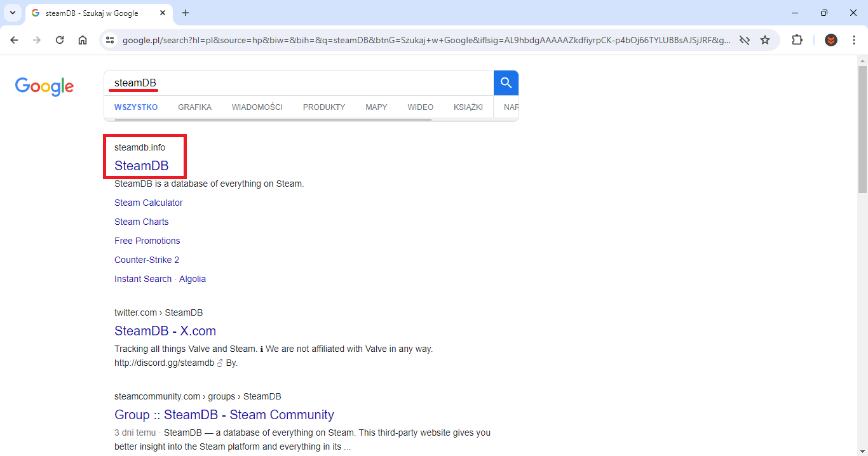Click the 'SteamDB is a database' description
Image resolution: width=868 pixels, height=456 pixels.
click(209, 184)
